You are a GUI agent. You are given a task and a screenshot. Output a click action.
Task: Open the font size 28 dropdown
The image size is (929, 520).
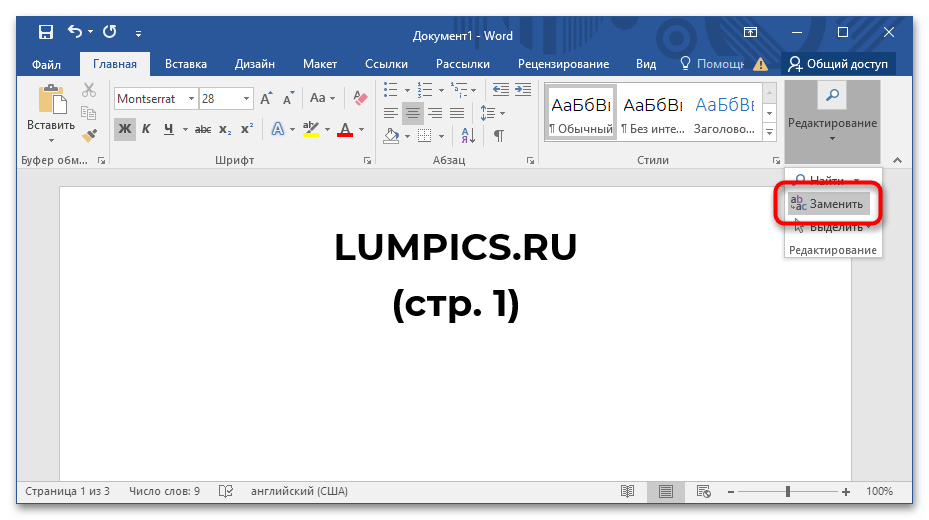point(246,99)
